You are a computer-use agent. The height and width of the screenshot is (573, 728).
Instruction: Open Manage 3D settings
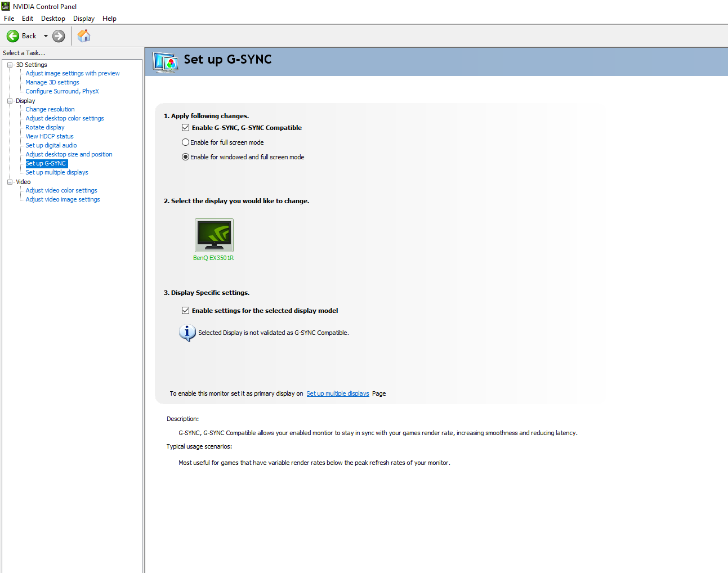52,82
